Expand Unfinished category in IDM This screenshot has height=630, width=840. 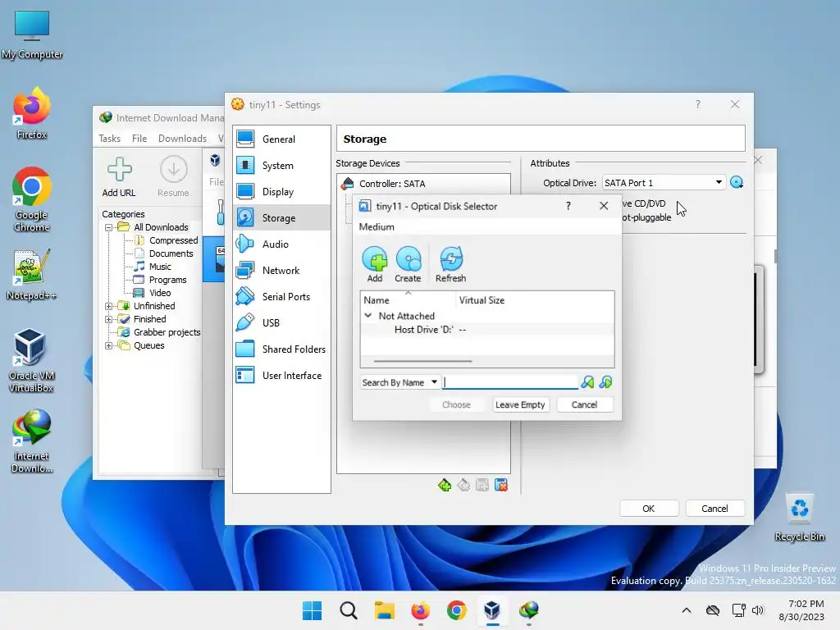coord(109,306)
